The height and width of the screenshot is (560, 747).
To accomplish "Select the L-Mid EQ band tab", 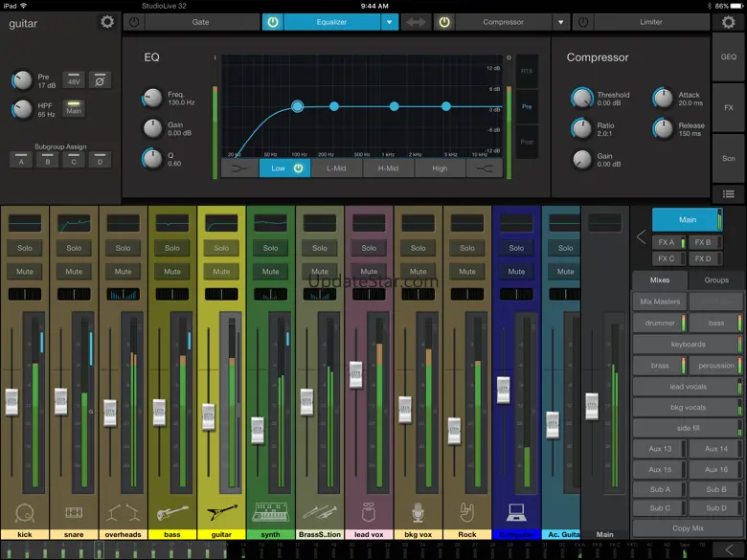I will pos(336,168).
